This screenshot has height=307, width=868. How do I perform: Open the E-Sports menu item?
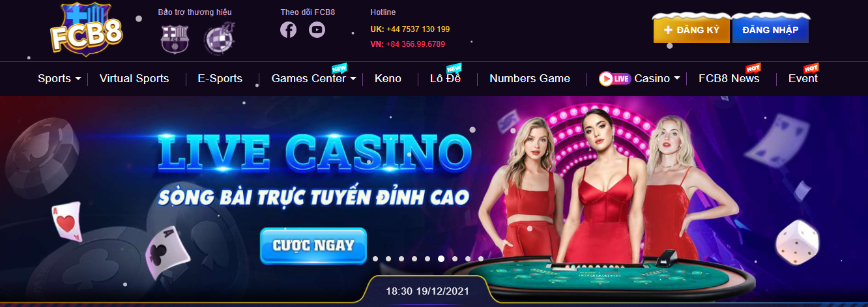[220, 78]
